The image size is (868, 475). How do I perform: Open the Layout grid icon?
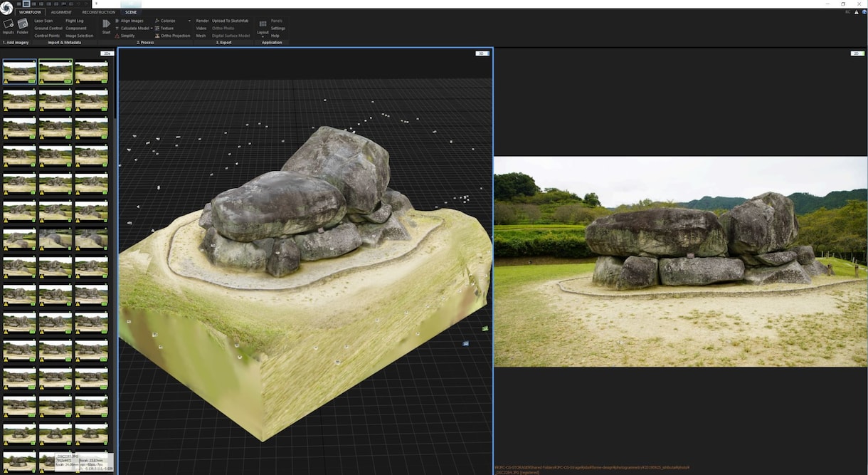pos(263,24)
